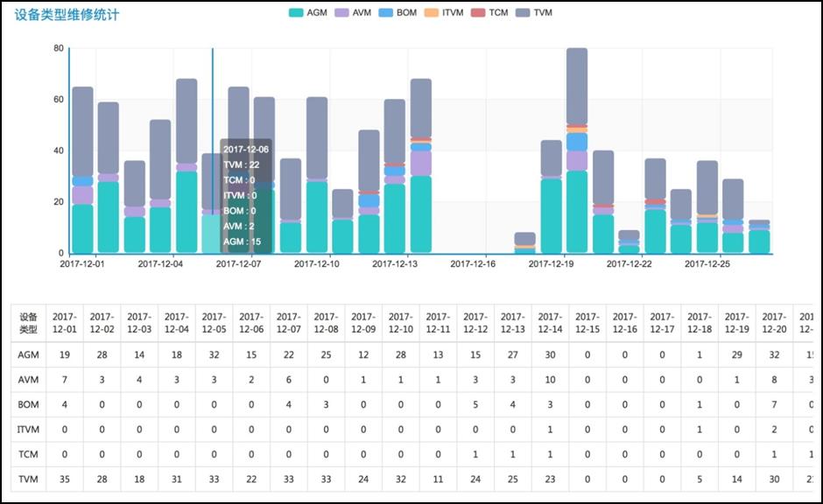Click the TCM row label in table
This screenshot has height=504, width=823.
(x=28, y=454)
